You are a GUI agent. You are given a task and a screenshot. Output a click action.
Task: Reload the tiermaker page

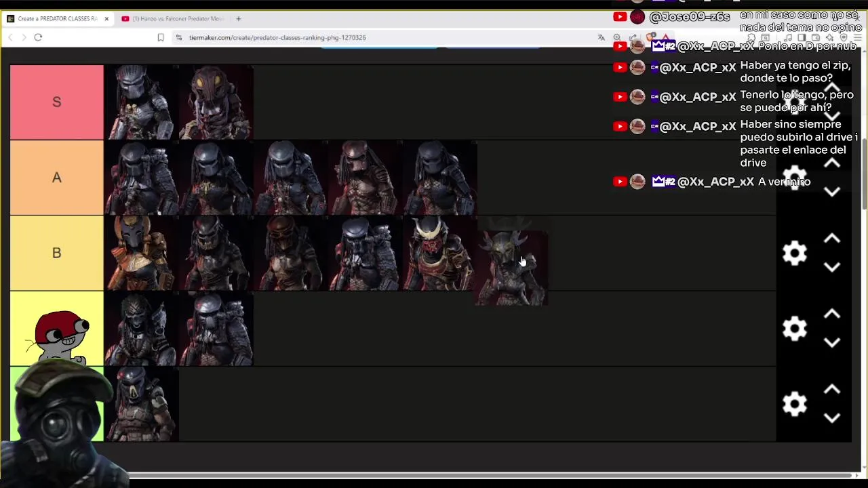pyautogui.click(x=38, y=37)
